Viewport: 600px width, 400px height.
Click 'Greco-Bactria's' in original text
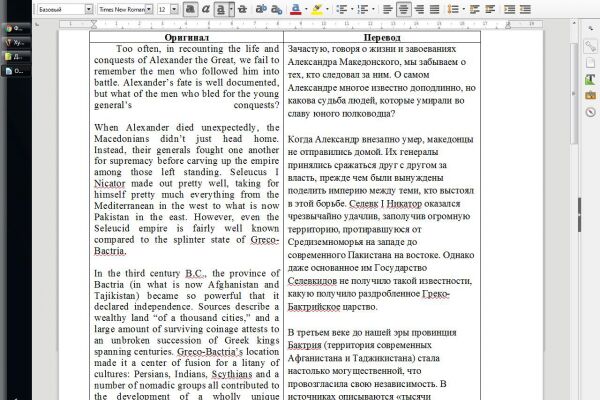210,351
